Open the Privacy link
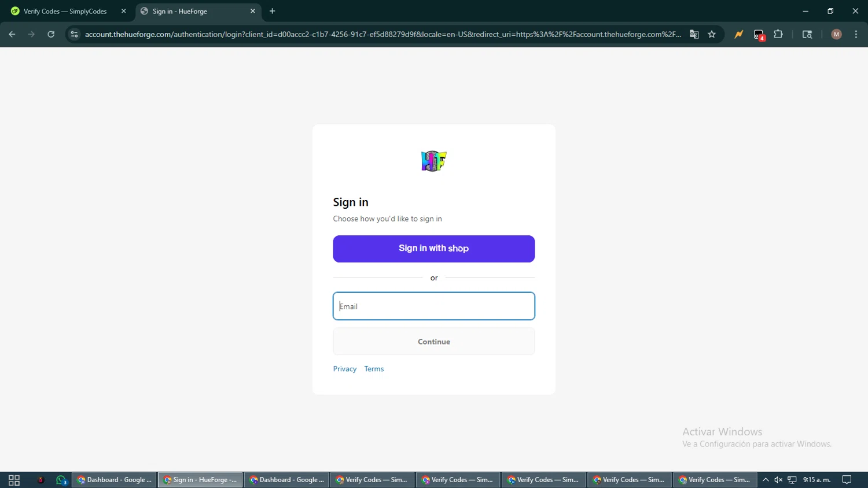868x488 pixels. pos(345,369)
